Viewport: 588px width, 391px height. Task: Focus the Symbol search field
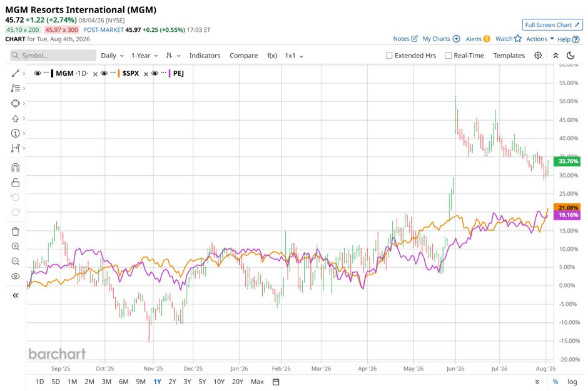coord(53,56)
